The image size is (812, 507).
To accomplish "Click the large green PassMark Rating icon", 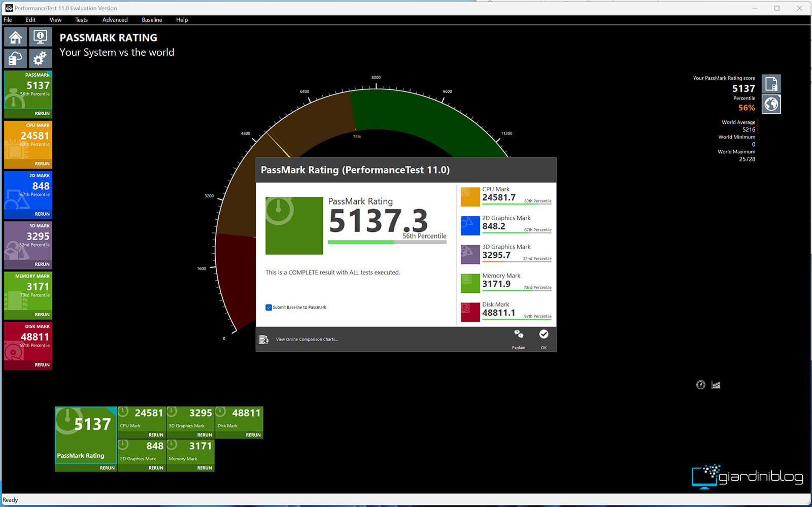I will click(x=294, y=226).
